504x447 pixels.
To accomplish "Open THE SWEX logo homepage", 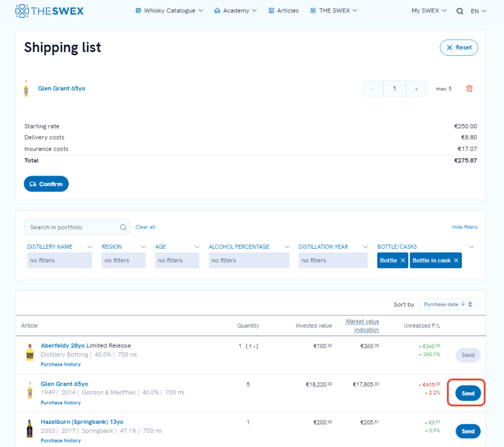I will click(x=49, y=11).
